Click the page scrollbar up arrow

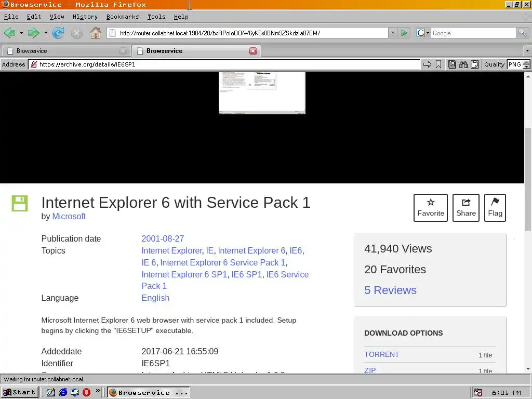pos(528,76)
